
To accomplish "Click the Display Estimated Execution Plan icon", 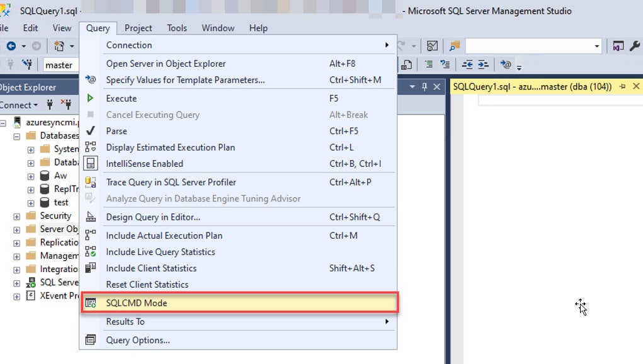I will click(x=90, y=147).
